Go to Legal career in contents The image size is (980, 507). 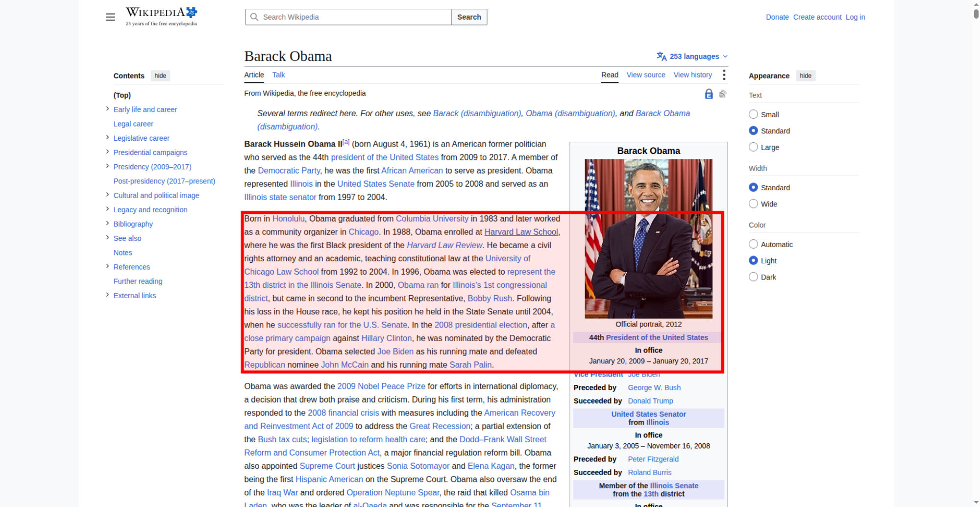click(133, 124)
